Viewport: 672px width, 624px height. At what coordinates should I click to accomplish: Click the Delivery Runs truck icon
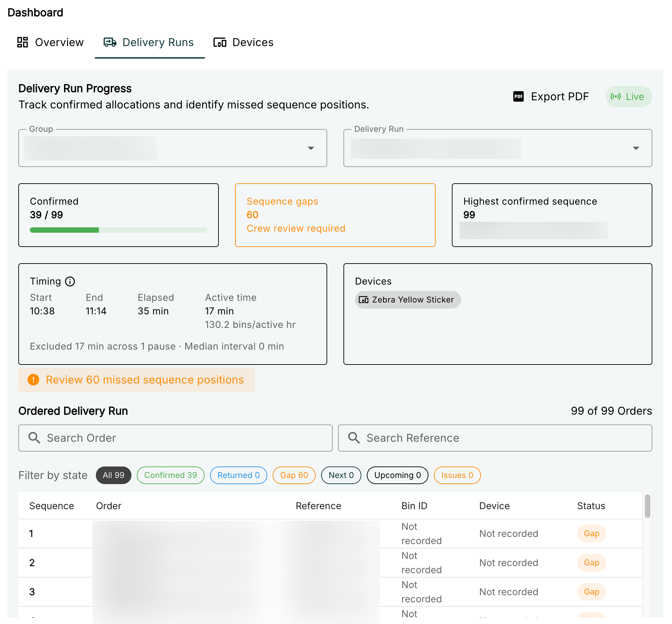(110, 42)
